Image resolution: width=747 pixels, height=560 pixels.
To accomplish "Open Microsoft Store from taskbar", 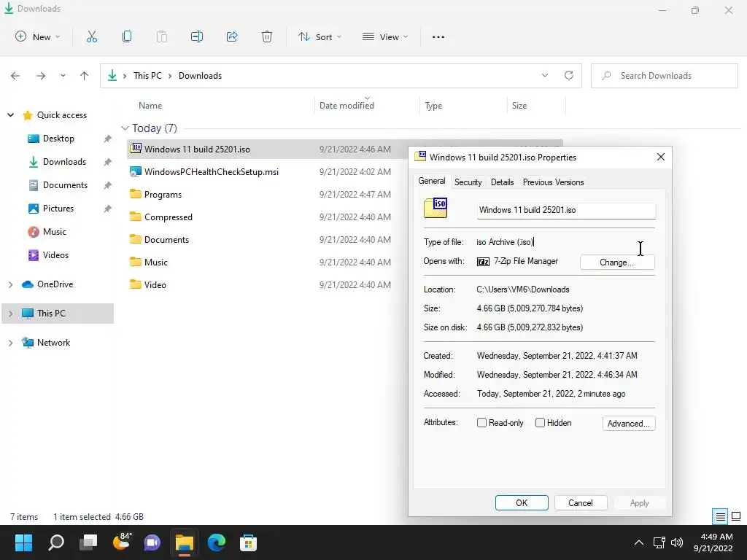I will click(248, 542).
